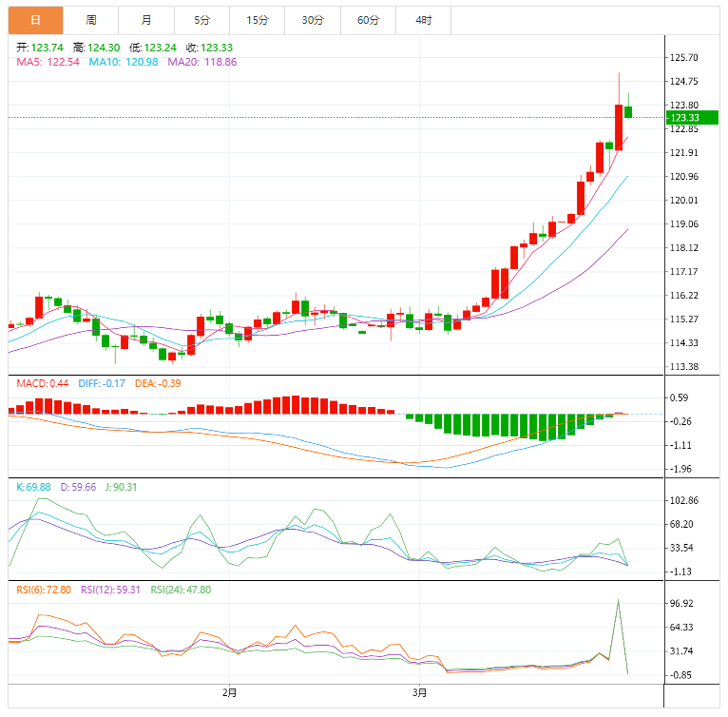Viewport: 728px width, 717px height.
Task: Click the DEA: -0.39 label
Action: (x=158, y=383)
